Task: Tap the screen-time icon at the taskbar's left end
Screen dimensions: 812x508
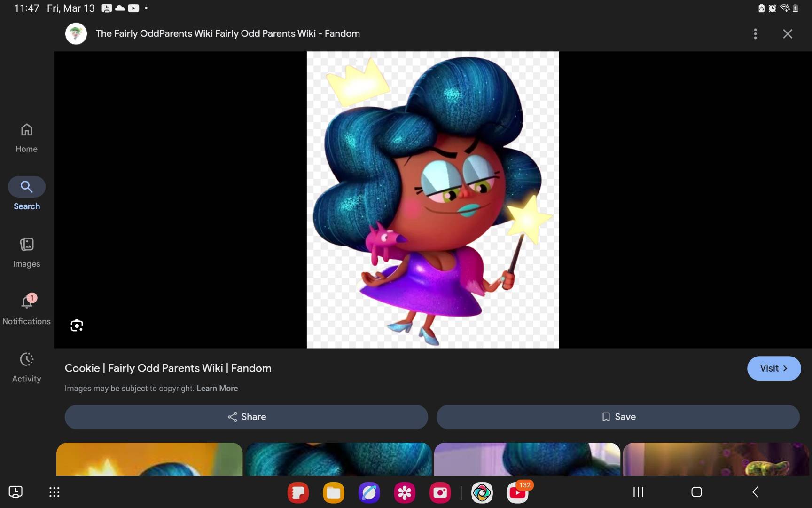Action: 16,492
